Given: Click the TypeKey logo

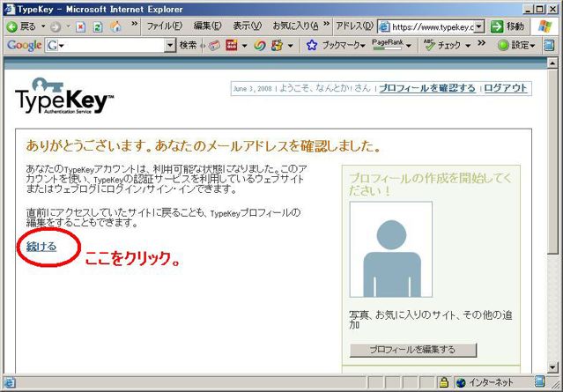Looking at the screenshot, I should [x=64, y=96].
